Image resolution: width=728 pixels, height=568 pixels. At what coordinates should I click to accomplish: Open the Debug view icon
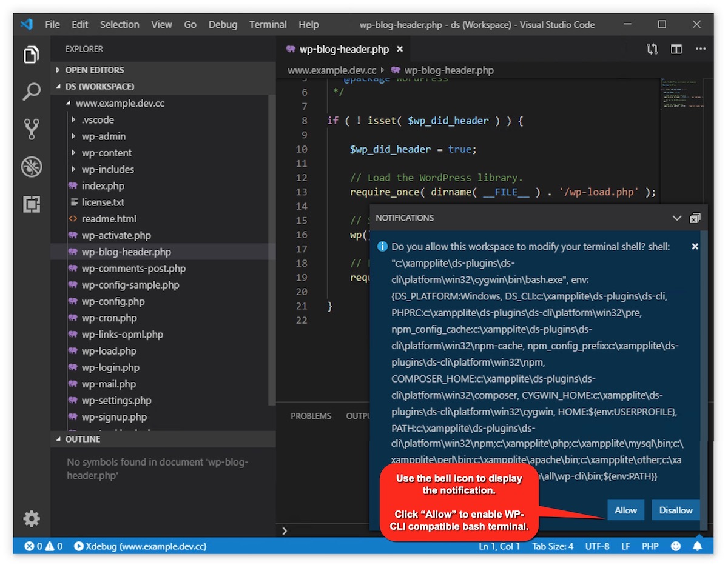(32, 167)
